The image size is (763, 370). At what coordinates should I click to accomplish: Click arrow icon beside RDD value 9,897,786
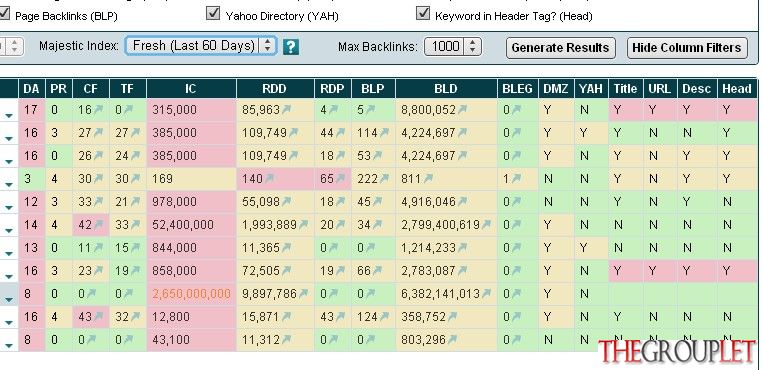303,293
